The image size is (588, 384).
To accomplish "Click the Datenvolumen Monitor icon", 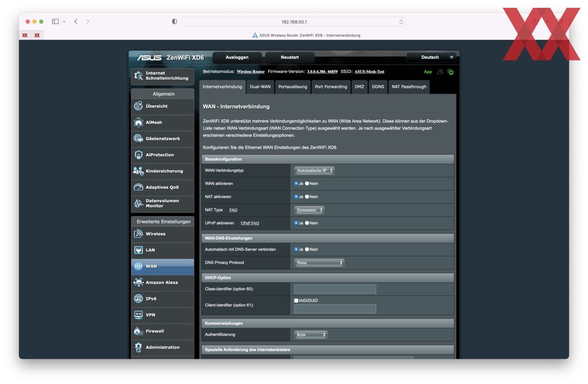I will (138, 203).
